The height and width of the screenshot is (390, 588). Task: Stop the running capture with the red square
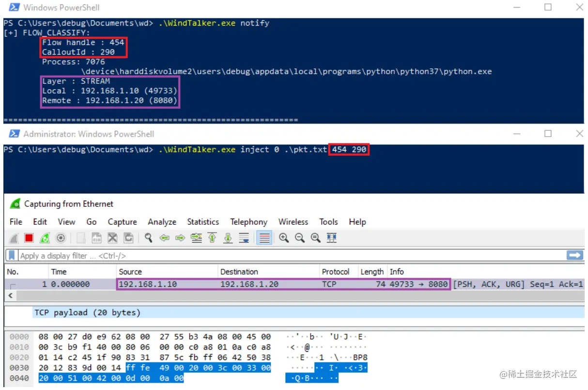tap(29, 238)
